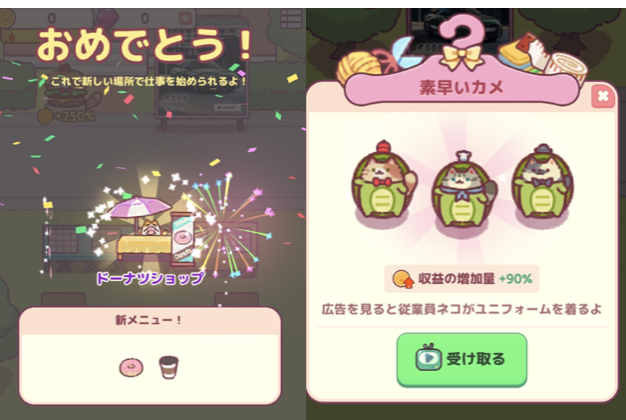Click the おめでとう！ heading
This screenshot has height=420, width=626.
(x=145, y=45)
